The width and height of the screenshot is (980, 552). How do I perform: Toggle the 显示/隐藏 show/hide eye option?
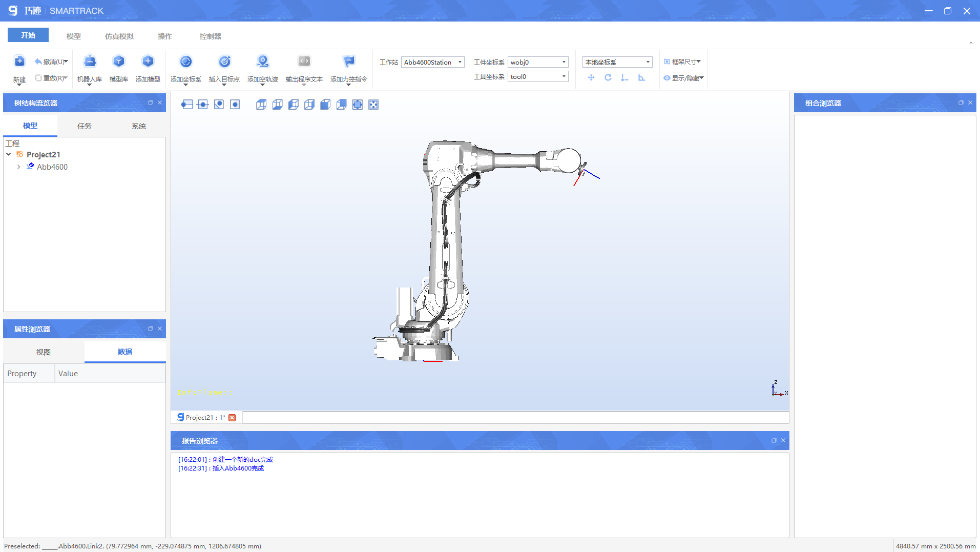tap(684, 78)
